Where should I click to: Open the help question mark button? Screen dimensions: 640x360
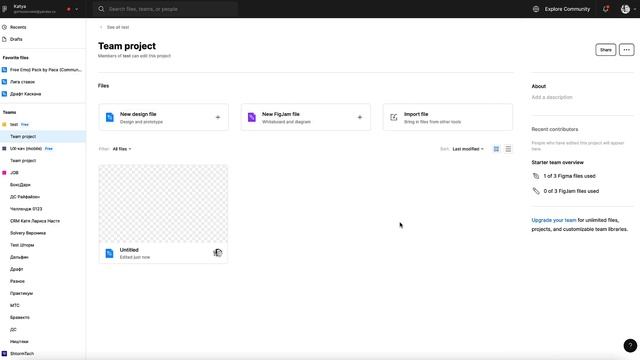(630, 345)
